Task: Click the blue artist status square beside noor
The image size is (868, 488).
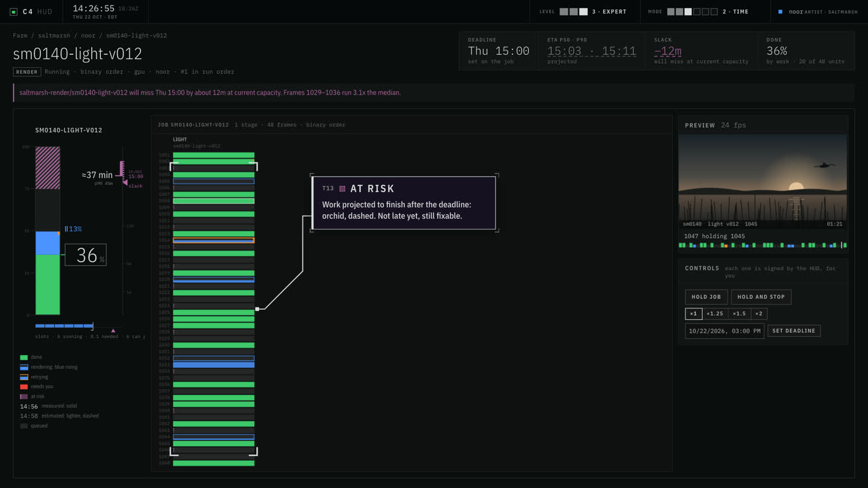Action: pos(781,11)
